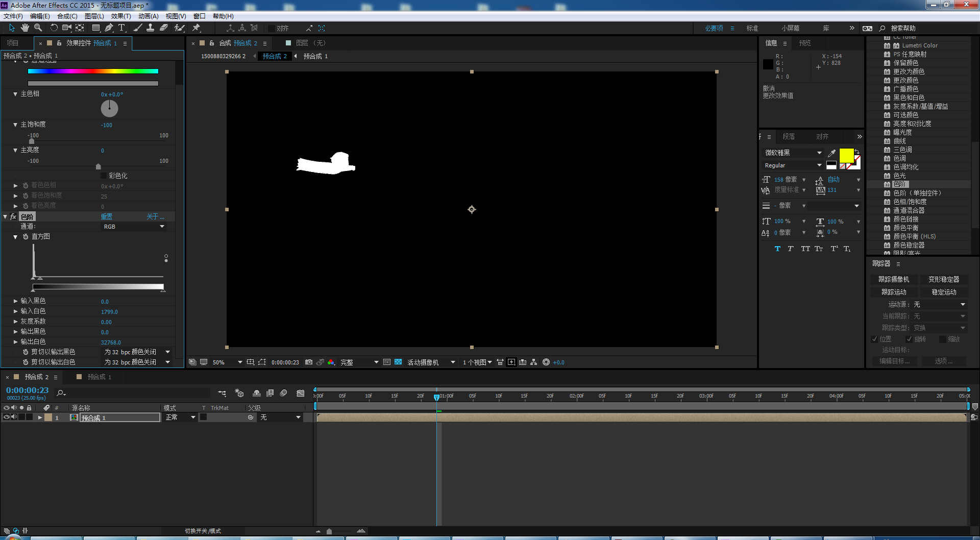Select the Zoom magnifier tool
The height and width of the screenshot is (540, 980).
click(38, 28)
